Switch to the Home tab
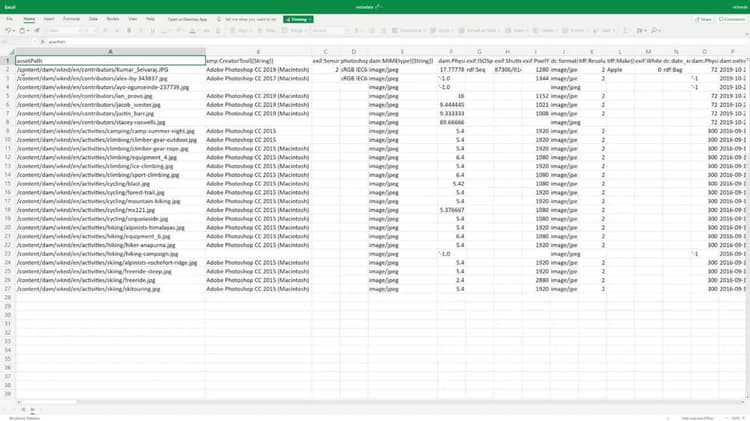 [29, 19]
